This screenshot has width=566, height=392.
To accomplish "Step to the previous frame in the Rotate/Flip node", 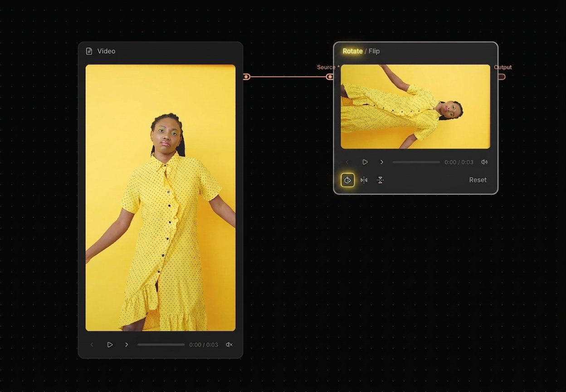I will 347,162.
